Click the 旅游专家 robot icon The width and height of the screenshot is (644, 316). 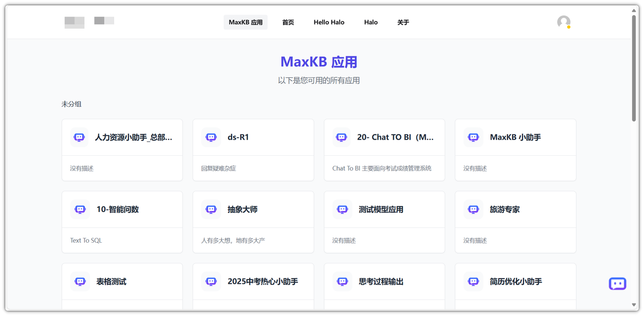472,209
